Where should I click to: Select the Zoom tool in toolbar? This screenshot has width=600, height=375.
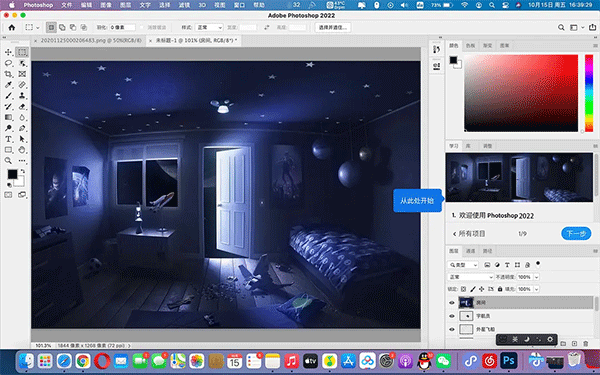coord(8,161)
